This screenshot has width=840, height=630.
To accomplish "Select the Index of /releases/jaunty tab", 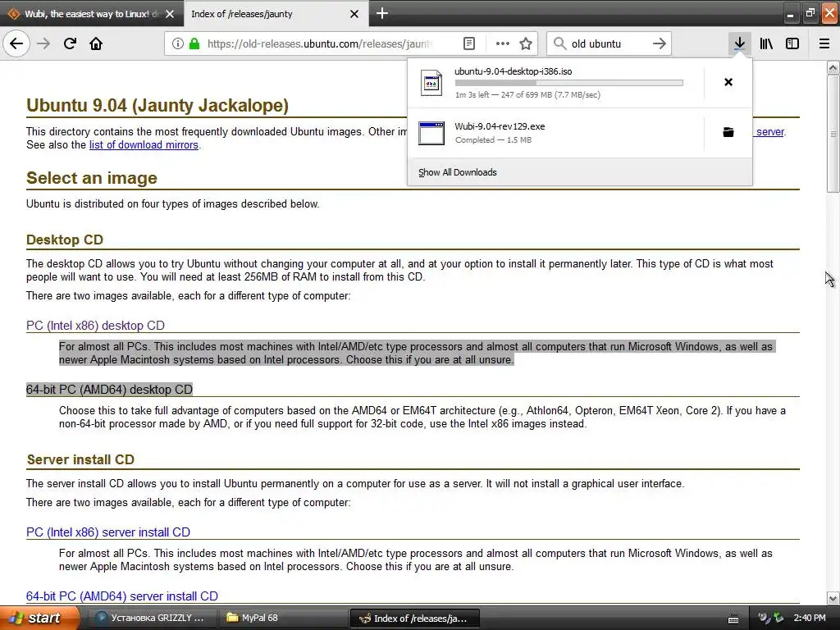I will click(x=276, y=14).
